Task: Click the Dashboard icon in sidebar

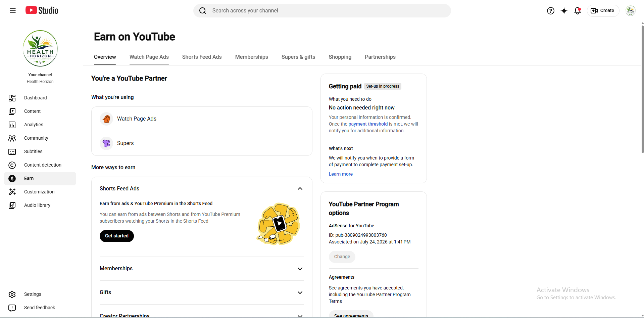Action: (12, 98)
